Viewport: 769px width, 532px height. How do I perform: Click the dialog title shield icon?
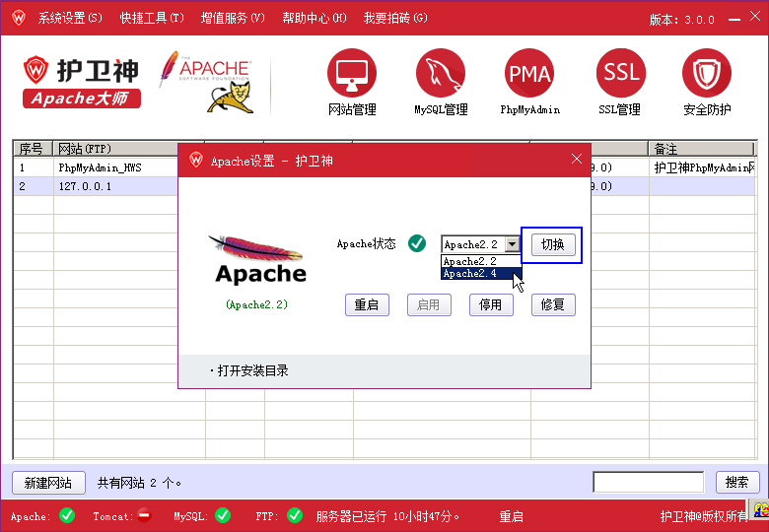[196, 160]
